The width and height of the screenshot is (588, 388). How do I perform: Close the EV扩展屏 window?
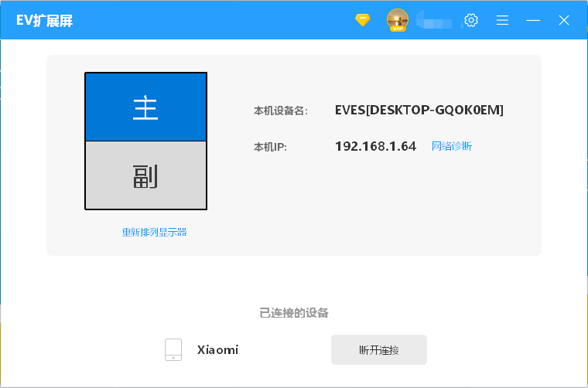coord(564,20)
